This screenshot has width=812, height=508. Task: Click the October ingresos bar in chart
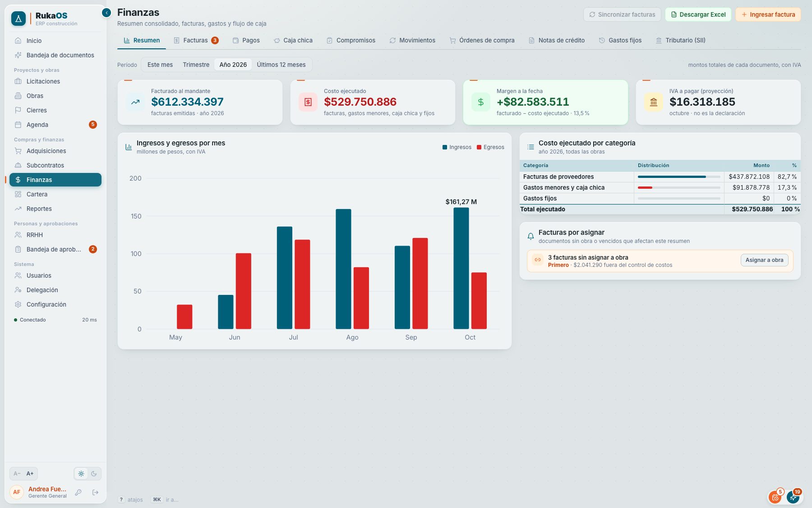(461, 268)
